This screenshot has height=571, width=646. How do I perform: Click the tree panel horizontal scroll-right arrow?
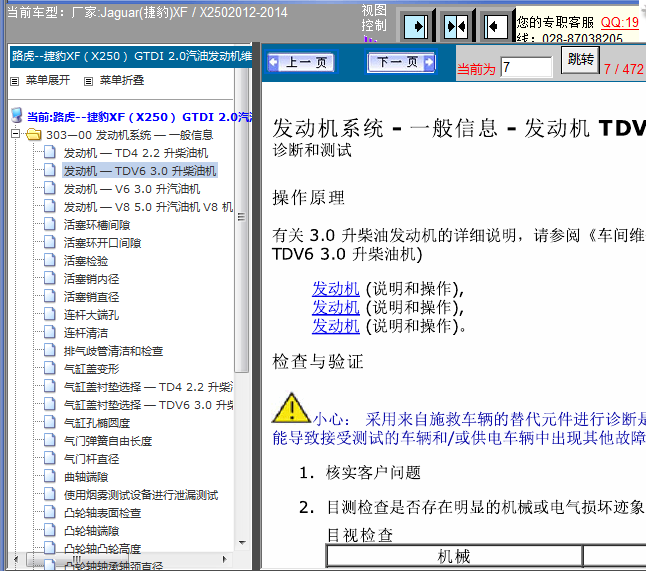click(x=225, y=559)
